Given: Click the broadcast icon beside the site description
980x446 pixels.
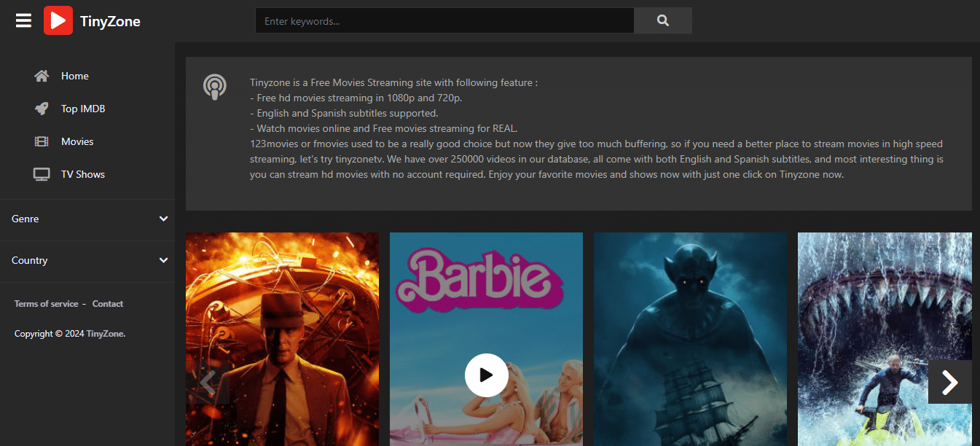Looking at the screenshot, I should (x=215, y=87).
